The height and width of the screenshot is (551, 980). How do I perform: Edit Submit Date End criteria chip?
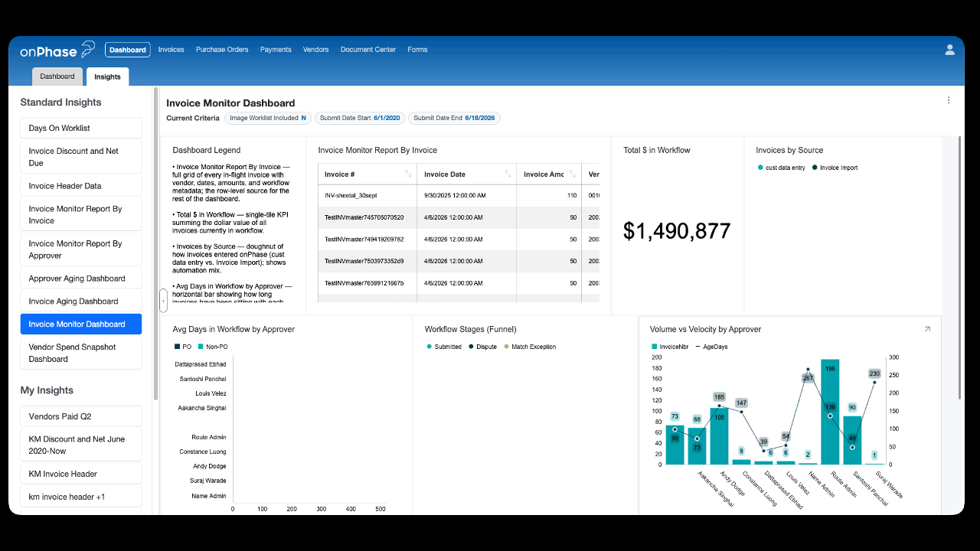[x=454, y=118]
